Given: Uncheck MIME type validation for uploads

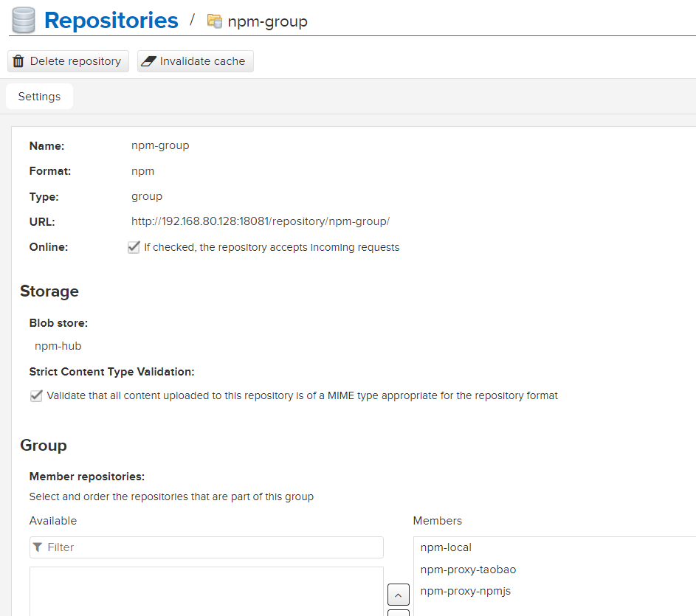Looking at the screenshot, I should [36, 395].
